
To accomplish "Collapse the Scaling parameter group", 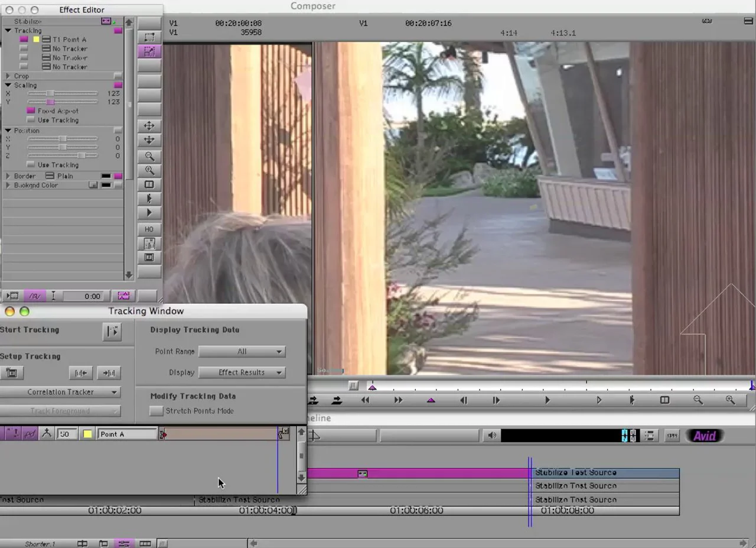I will click(x=8, y=85).
